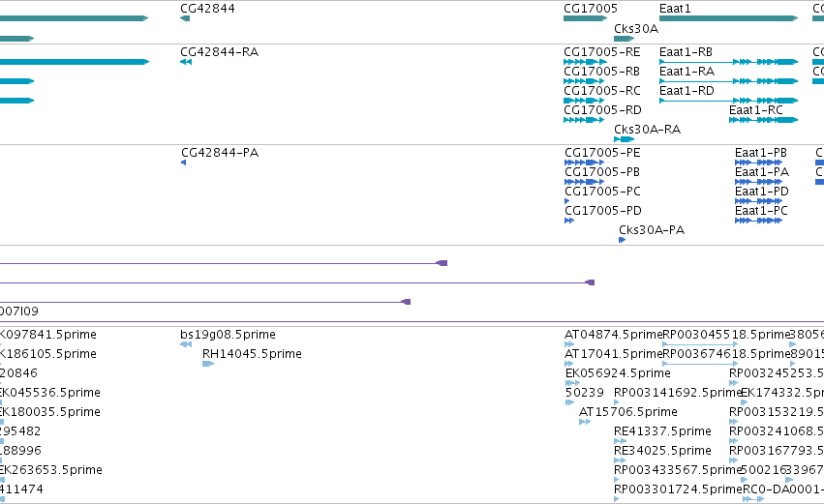Select the purple clone labeled 007I09
824x504 pixels.
point(19,311)
